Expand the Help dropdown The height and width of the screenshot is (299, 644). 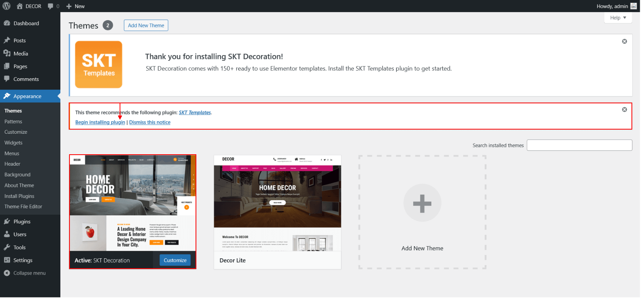coord(618,18)
